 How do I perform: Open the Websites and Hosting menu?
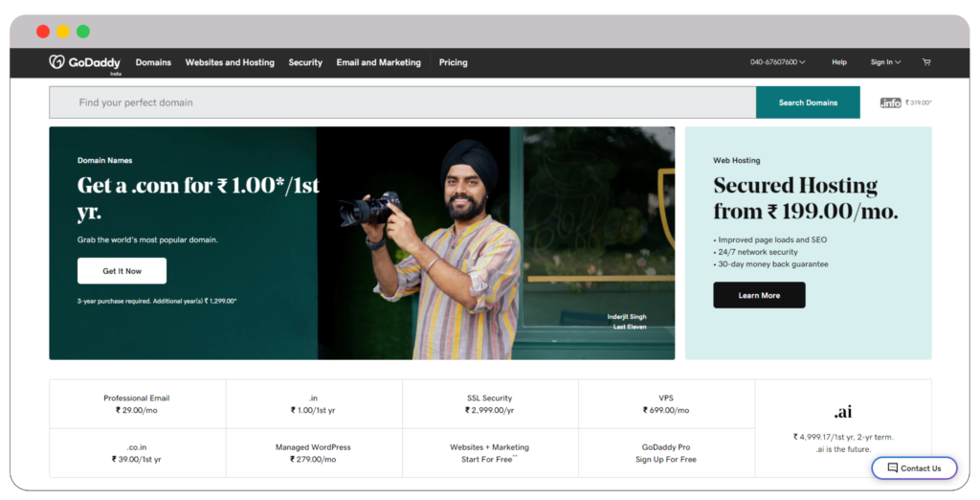click(x=230, y=62)
